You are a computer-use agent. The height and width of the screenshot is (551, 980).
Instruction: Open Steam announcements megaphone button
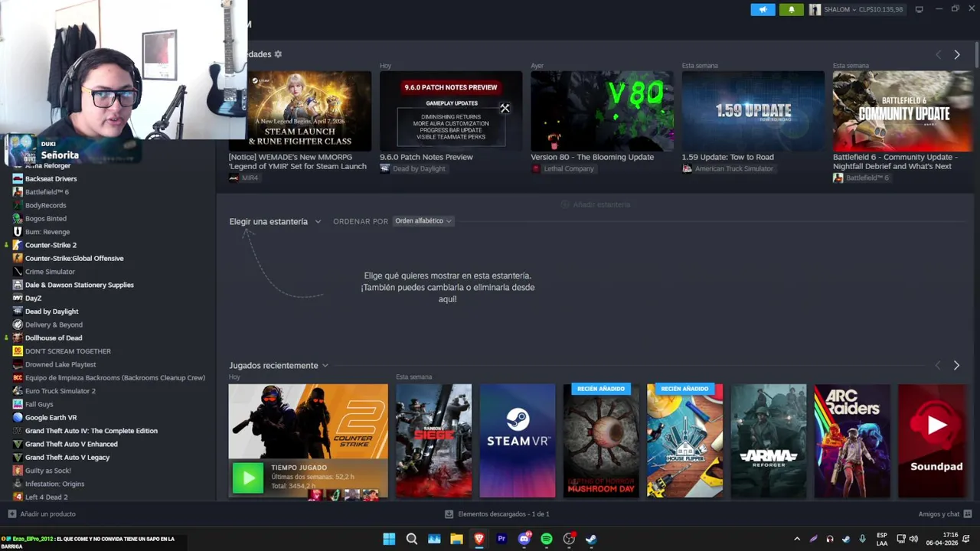tap(763, 9)
